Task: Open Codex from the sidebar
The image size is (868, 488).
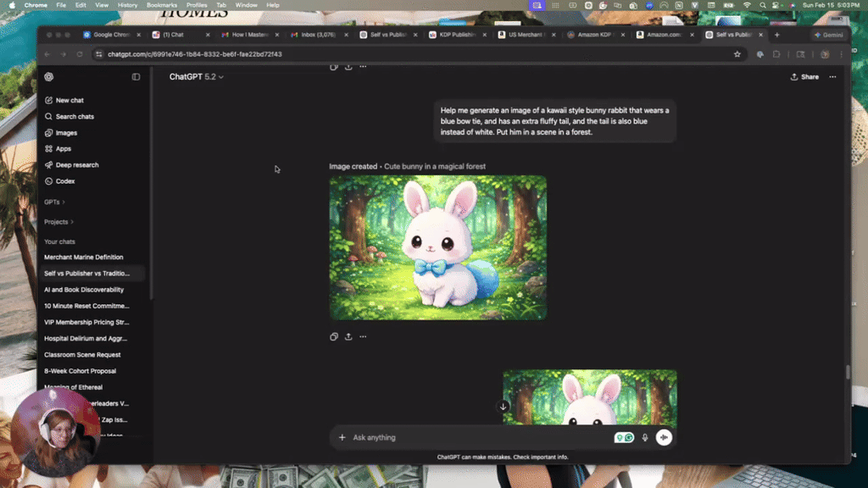Action: pos(64,180)
